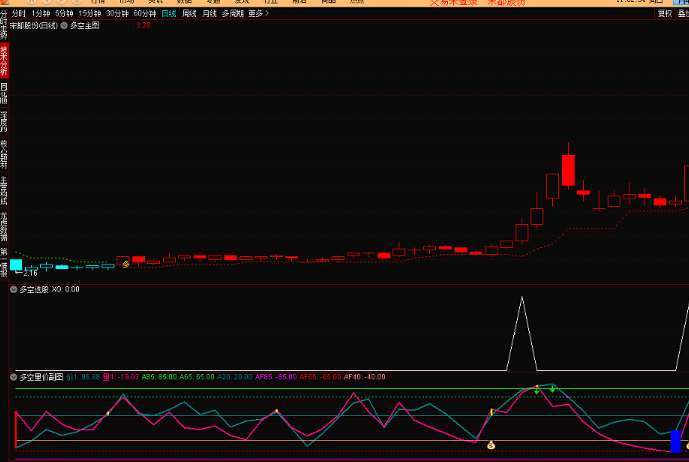Switch to the 日线 daily period
The height and width of the screenshot is (462, 689).
click(x=168, y=14)
